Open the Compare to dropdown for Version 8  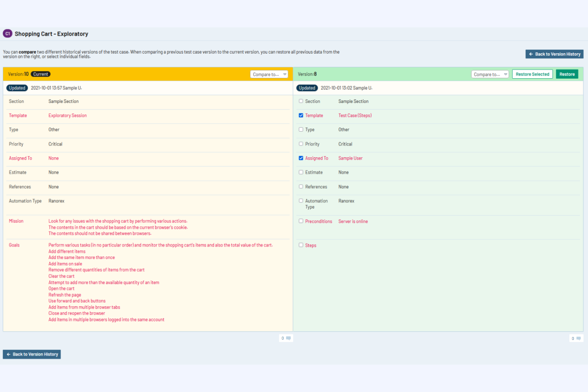click(490, 74)
